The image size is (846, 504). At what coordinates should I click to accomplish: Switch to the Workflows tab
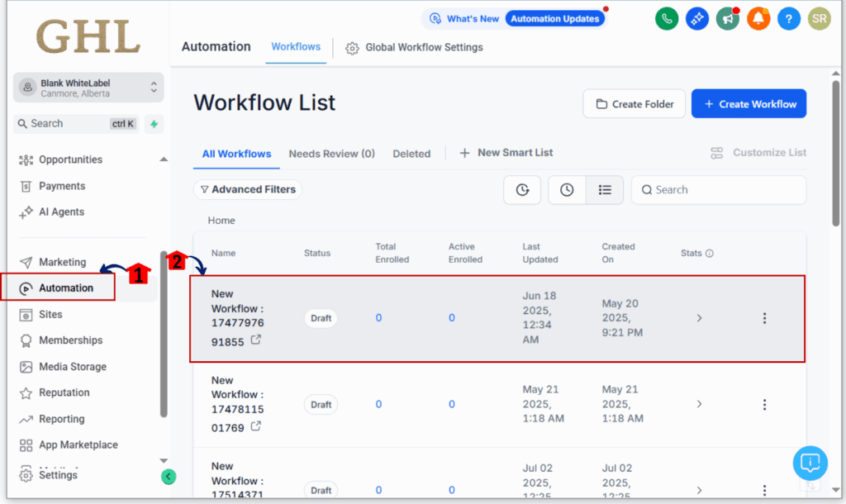(x=296, y=47)
